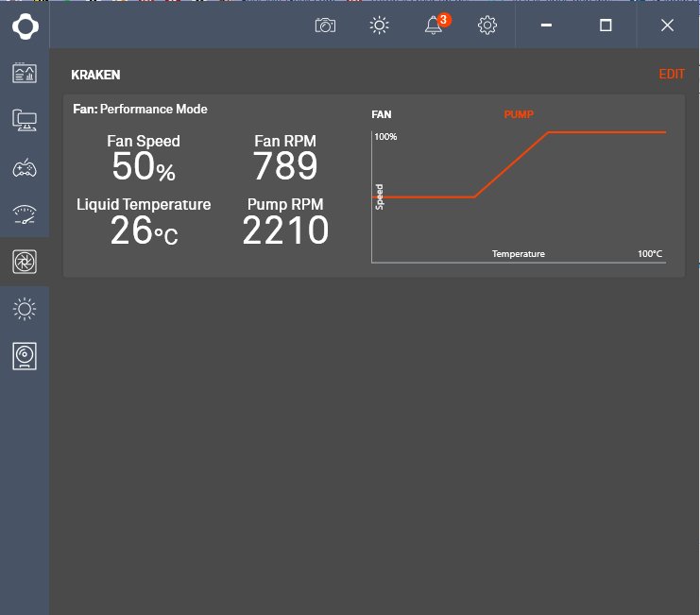This screenshot has height=615, width=700.
Task: Click the KRAKEN device heading
Action: [x=95, y=75]
